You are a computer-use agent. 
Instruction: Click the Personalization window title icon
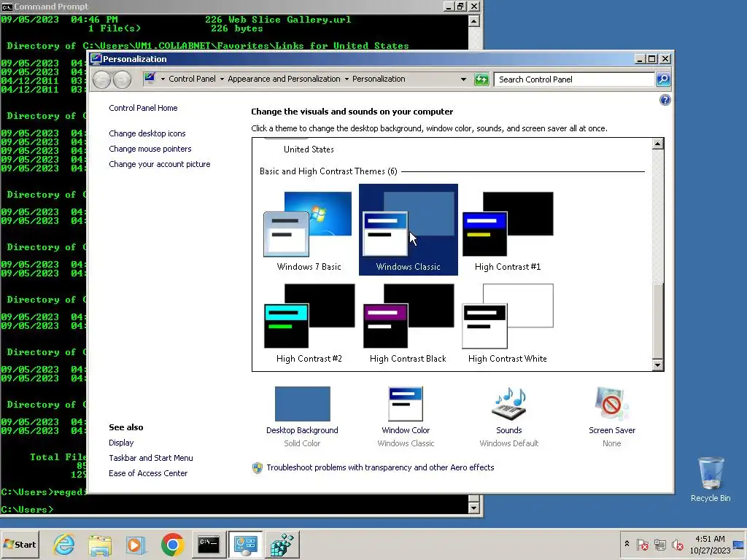click(96, 58)
